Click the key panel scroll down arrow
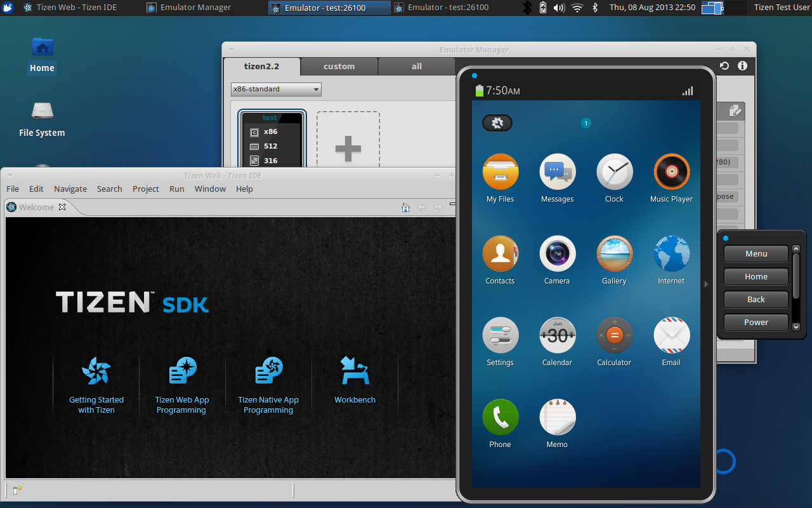The image size is (812, 508). [x=796, y=327]
